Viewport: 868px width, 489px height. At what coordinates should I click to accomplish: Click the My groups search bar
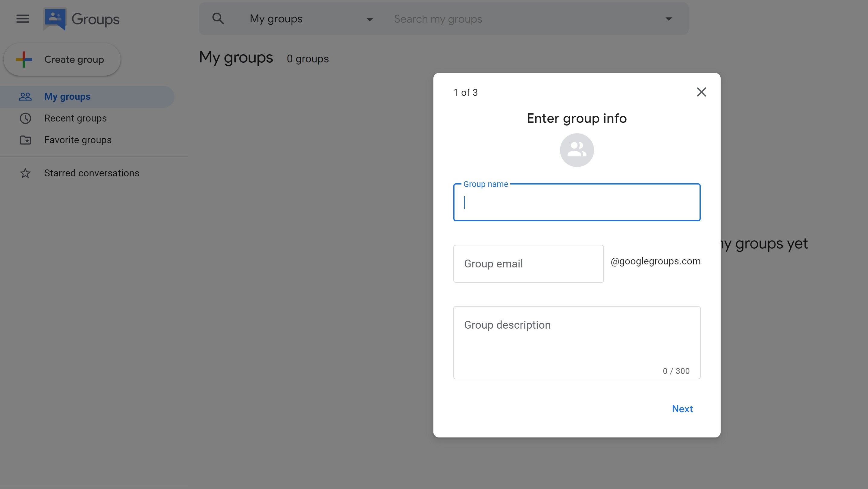coord(525,18)
